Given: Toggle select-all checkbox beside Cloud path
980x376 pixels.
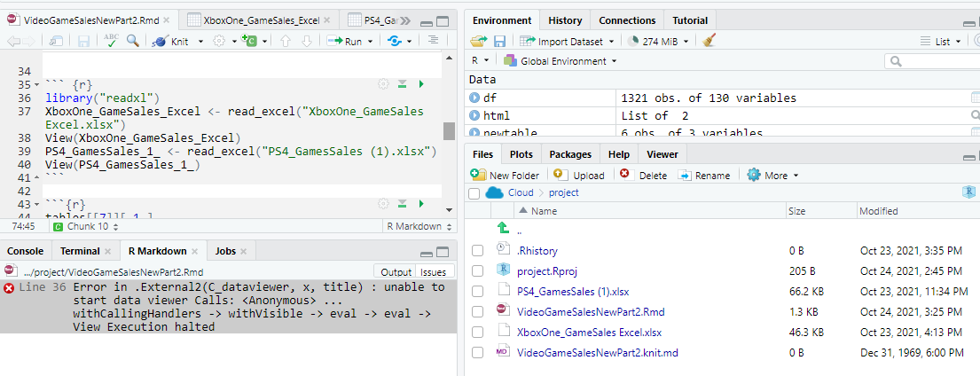Looking at the screenshot, I should 474,192.
